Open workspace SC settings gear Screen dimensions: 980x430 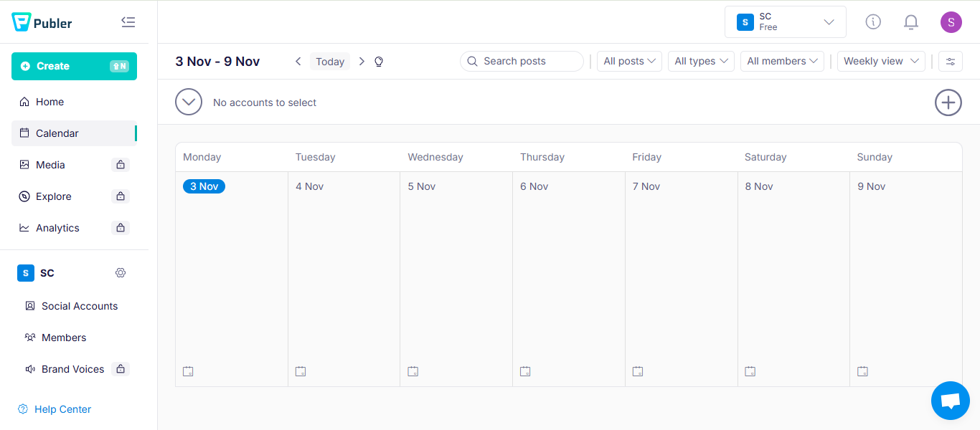(x=121, y=273)
